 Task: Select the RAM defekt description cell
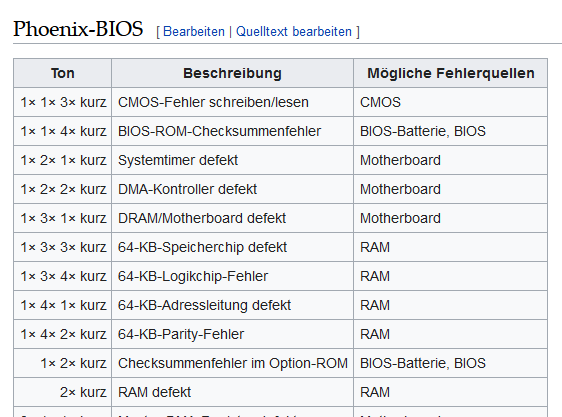(232, 392)
